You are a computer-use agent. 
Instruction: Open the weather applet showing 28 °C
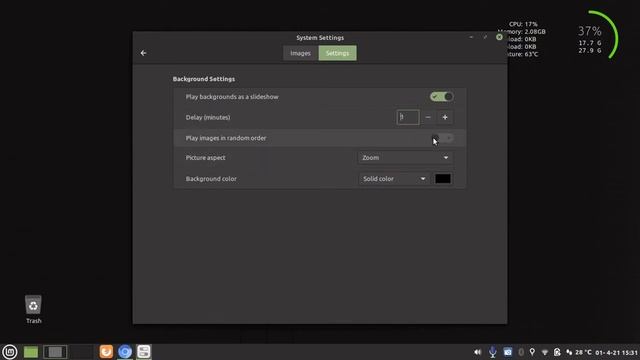tap(579, 352)
